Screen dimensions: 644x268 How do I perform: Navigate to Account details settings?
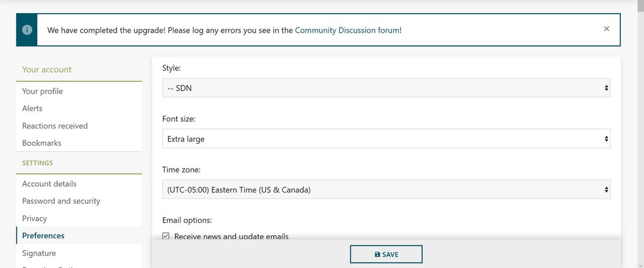(50, 184)
